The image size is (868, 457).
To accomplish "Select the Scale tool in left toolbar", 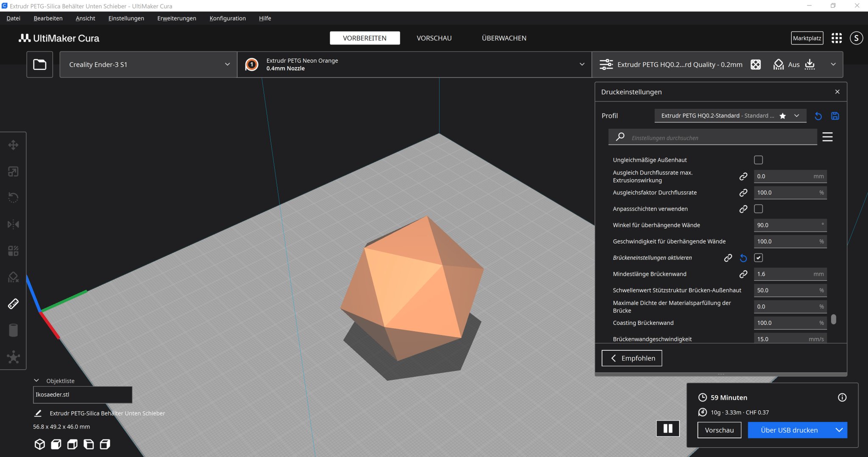I will pyautogui.click(x=13, y=172).
